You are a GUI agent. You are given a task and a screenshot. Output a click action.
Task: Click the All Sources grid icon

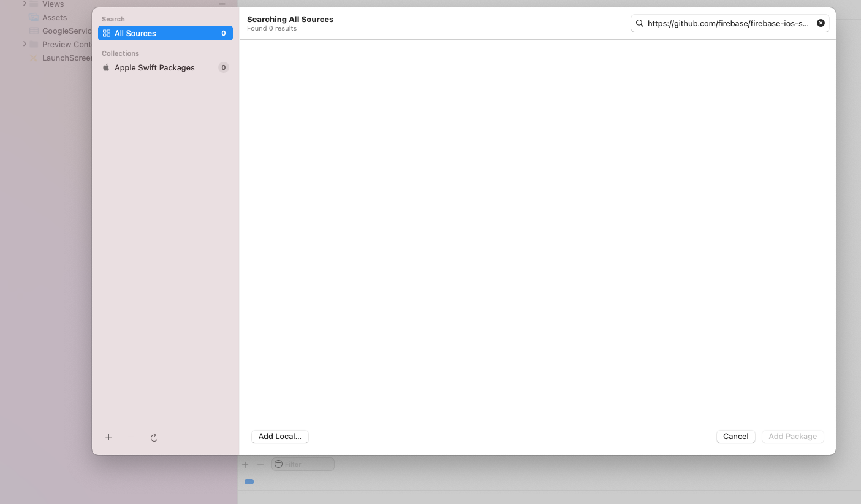[107, 33]
